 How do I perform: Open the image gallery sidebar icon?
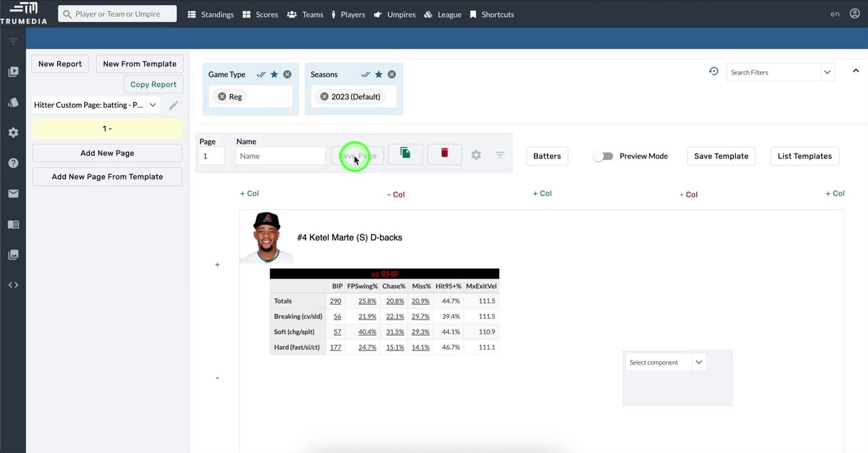point(13,255)
